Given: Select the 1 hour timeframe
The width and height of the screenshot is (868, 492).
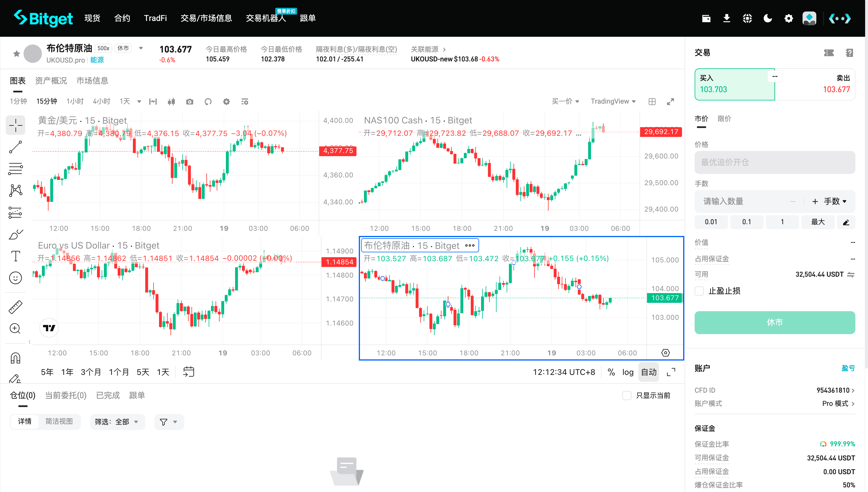Looking at the screenshot, I should click(75, 101).
